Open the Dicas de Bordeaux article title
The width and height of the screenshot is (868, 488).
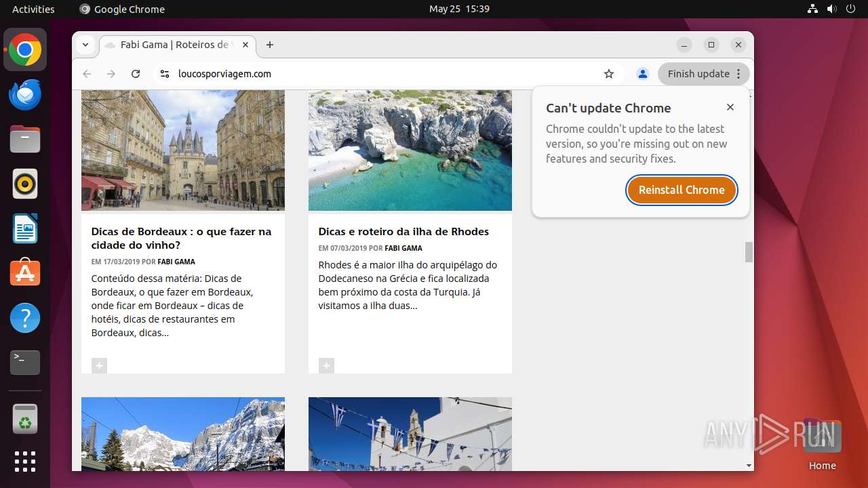[x=181, y=238]
